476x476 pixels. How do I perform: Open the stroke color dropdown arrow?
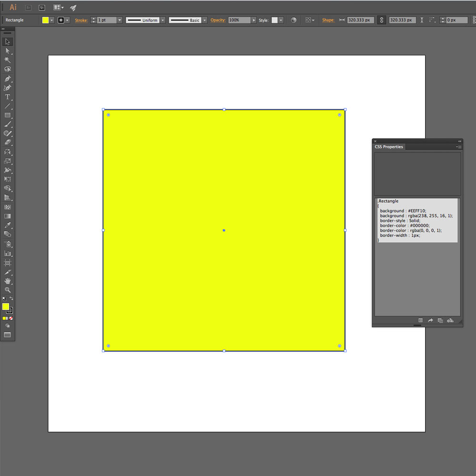tap(68, 20)
